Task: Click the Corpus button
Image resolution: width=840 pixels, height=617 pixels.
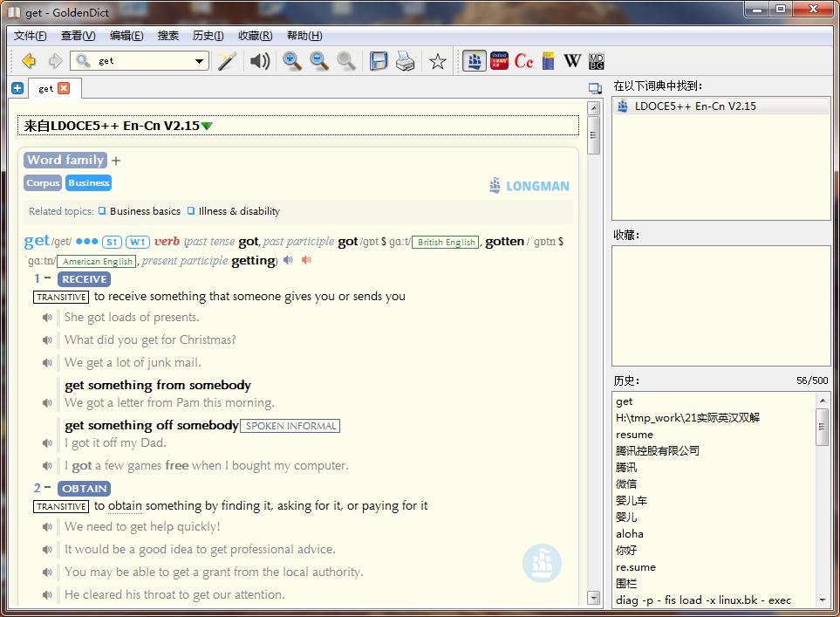Action: tap(43, 183)
